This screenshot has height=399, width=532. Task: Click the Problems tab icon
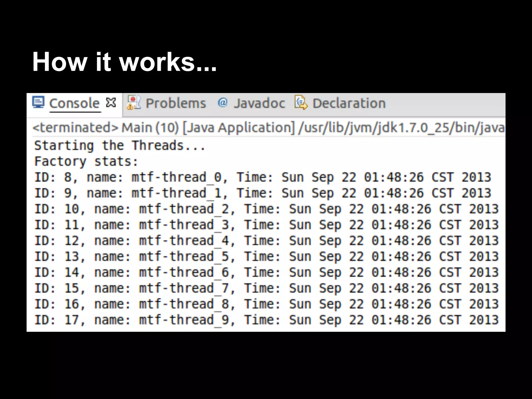[134, 103]
